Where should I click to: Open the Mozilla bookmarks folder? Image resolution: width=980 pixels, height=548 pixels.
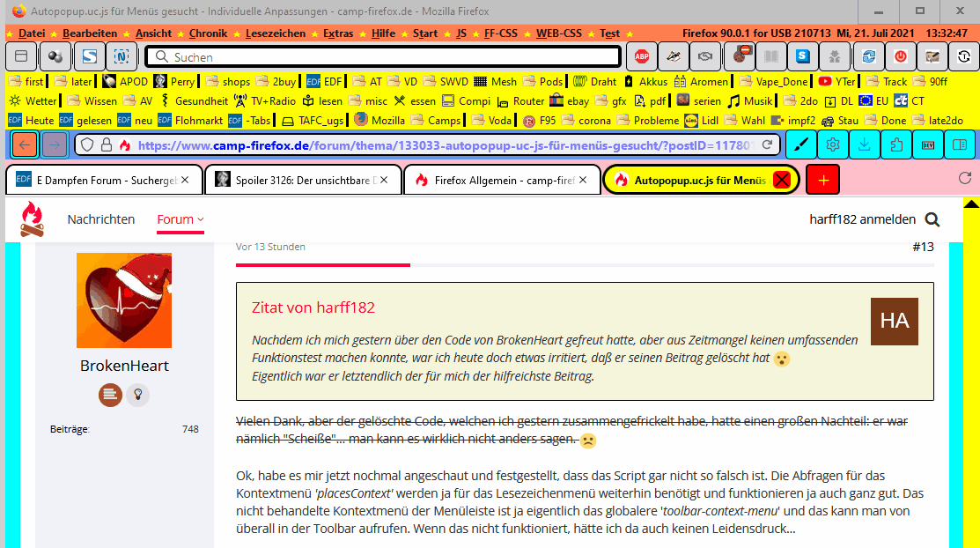pyautogui.click(x=380, y=120)
